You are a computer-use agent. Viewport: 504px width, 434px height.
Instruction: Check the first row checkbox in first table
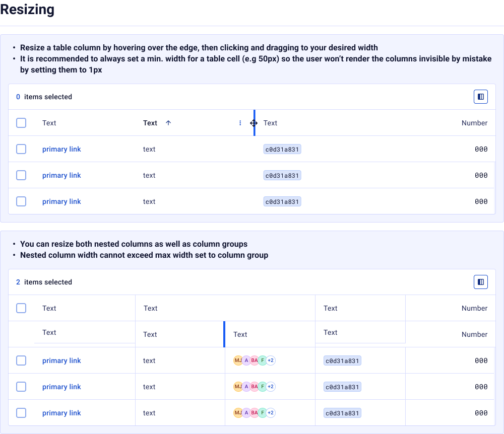coord(21,149)
